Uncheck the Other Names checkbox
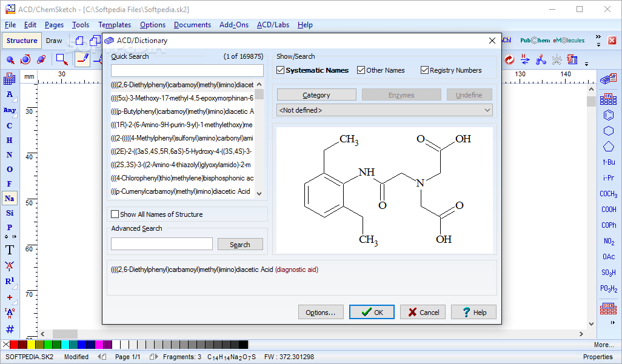The image size is (622, 364). tap(361, 70)
